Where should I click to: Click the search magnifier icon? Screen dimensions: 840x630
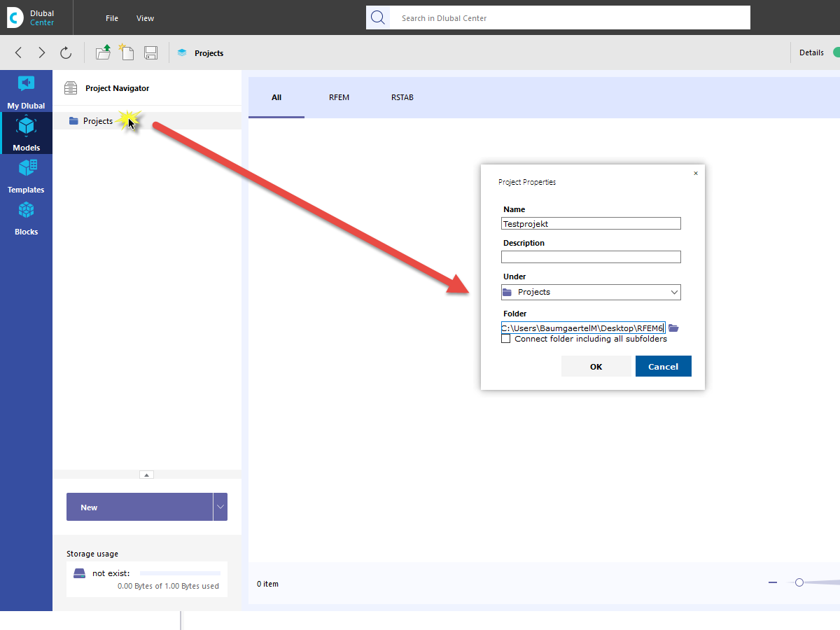click(x=378, y=17)
